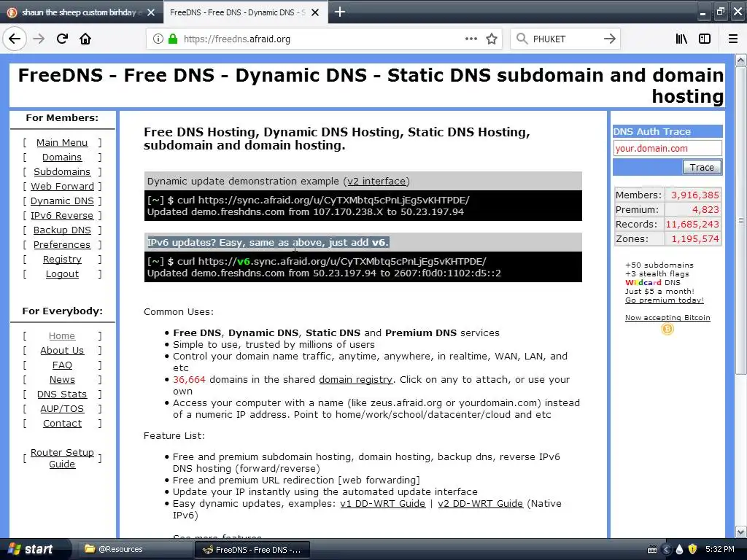The height and width of the screenshot is (560, 747).
Task: Click the 5:32 PM clock
Action: click(720, 549)
